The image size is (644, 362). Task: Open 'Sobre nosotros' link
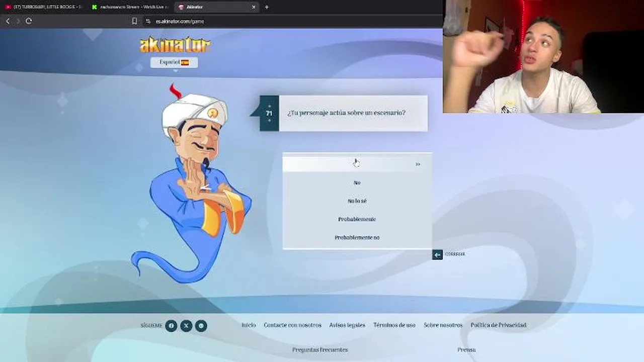click(x=443, y=325)
